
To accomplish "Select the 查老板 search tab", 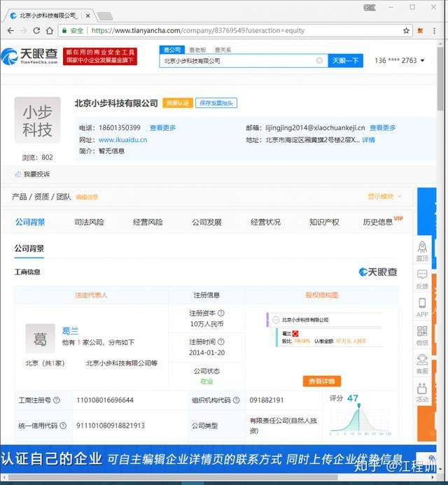I will click(197, 50).
